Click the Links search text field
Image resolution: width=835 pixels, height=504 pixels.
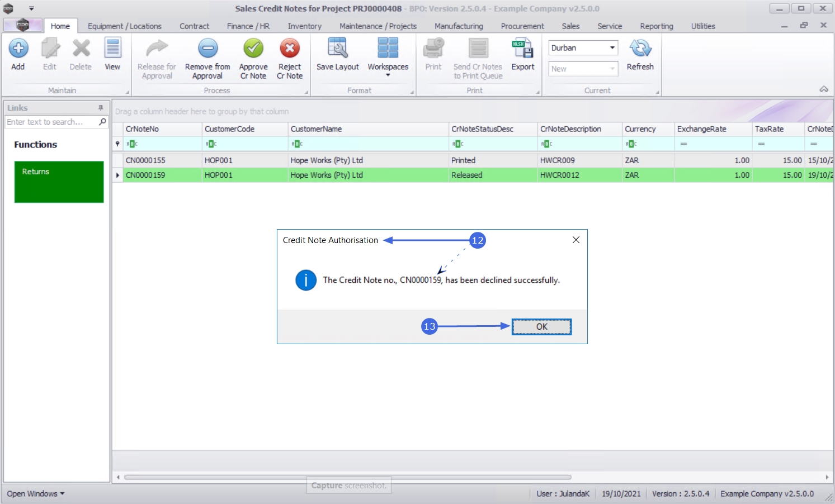[51, 122]
